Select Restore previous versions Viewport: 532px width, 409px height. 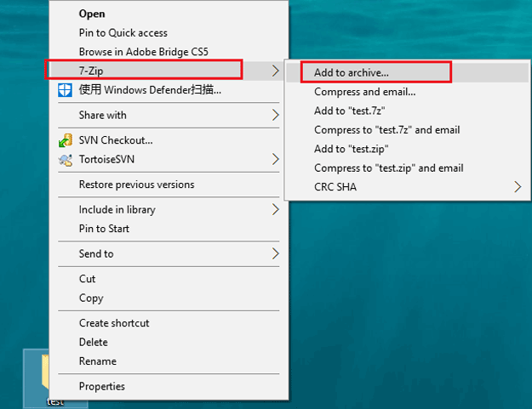(x=169, y=185)
